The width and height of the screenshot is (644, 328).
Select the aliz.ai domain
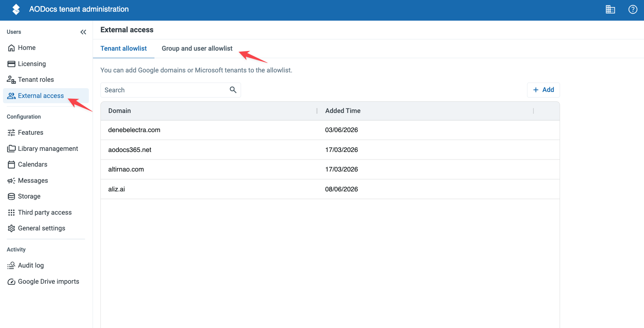tap(117, 189)
